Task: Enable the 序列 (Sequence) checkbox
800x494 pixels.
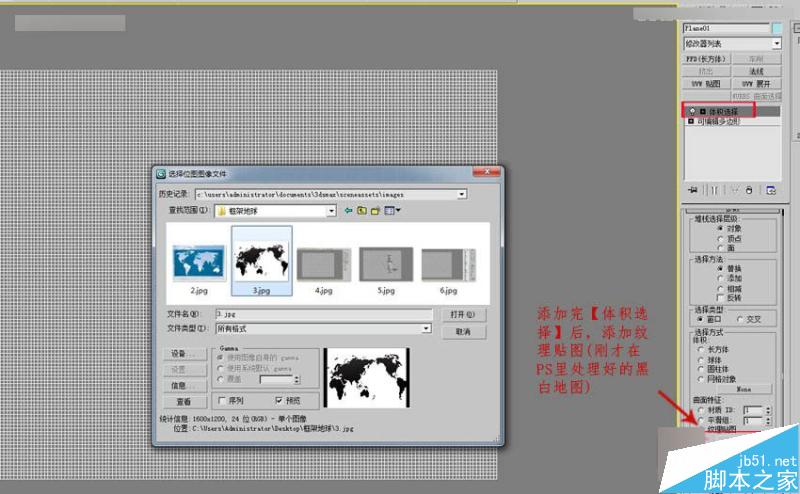Action: (221, 401)
